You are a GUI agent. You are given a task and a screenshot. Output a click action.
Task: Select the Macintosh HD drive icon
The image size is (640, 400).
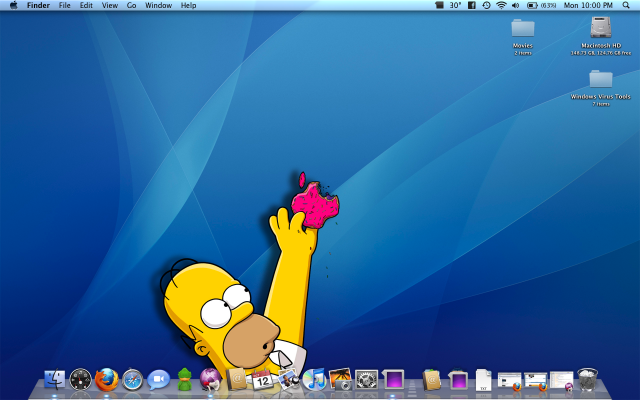click(x=601, y=28)
